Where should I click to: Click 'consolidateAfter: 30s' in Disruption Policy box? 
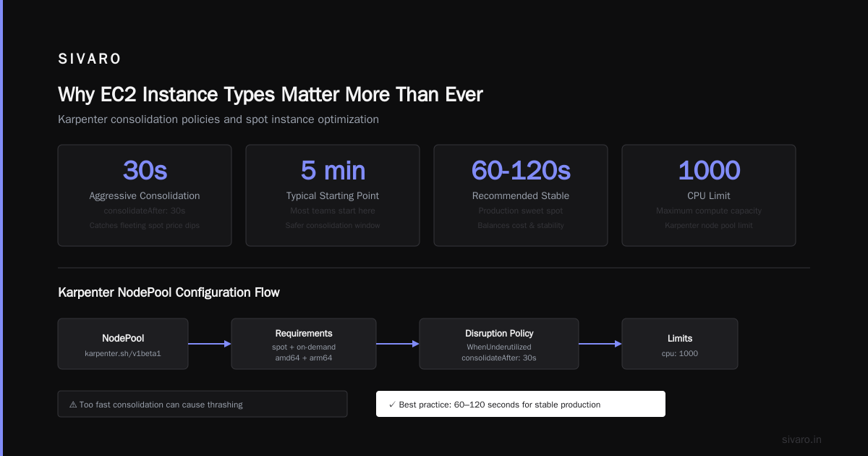(x=499, y=358)
